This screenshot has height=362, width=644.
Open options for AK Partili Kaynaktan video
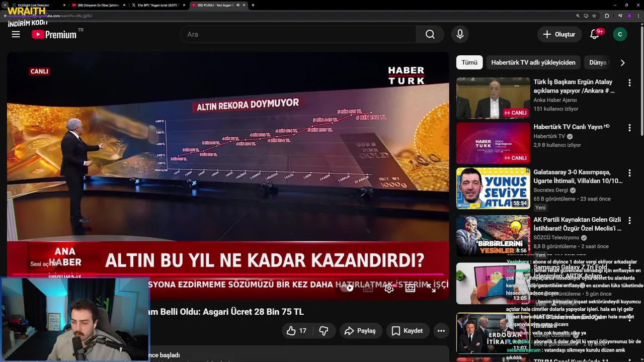pyautogui.click(x=629, y=220)
